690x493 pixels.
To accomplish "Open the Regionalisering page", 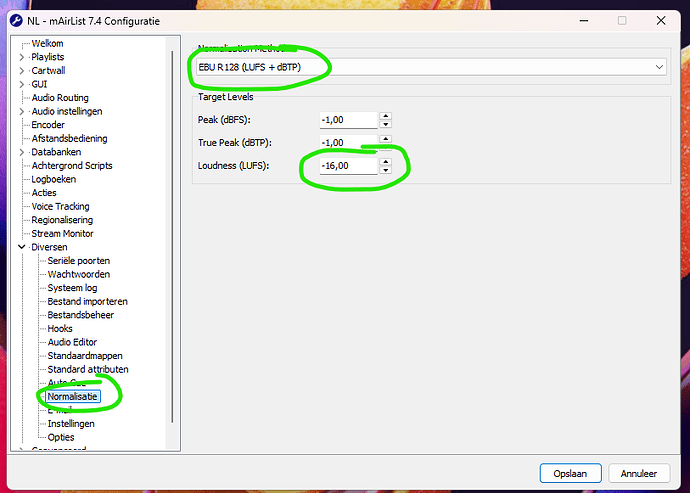I will click(62, 220).
